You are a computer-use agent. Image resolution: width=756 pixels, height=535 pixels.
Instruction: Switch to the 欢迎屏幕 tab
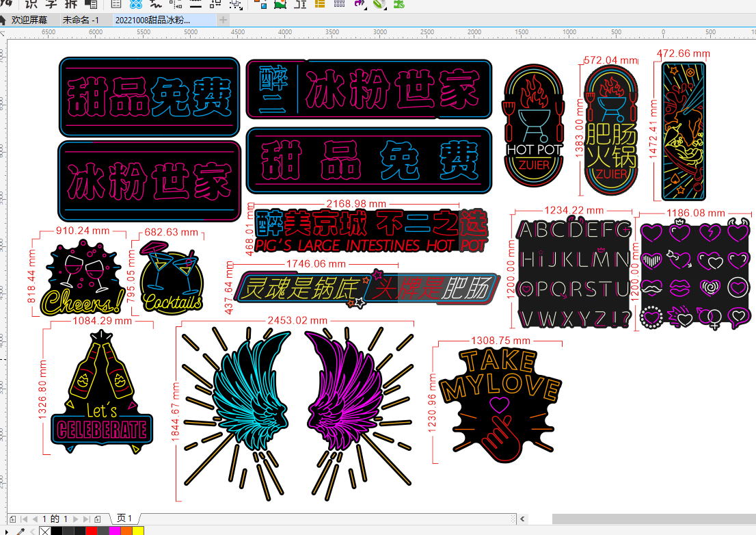[x=29, y=20]
